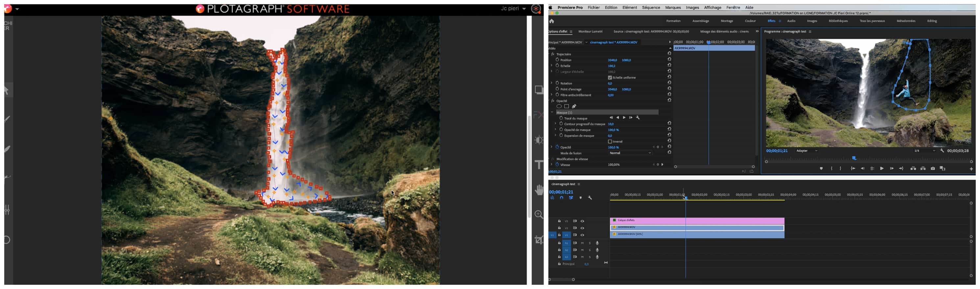Reset the Contour progressif du masque value
Image resolution: width=980 pixels, height=289 pixels.
click(669, 123)
